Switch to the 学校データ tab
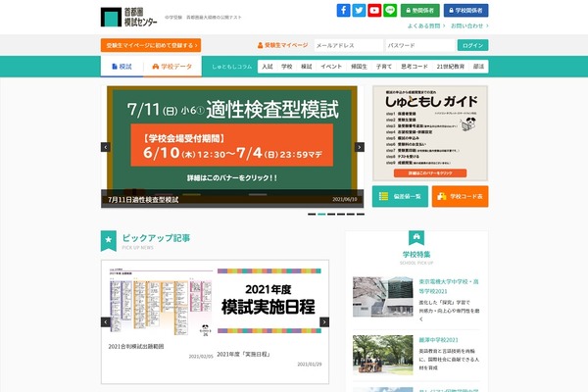Viewport: 588px width, 392px height. pos(172,67)
